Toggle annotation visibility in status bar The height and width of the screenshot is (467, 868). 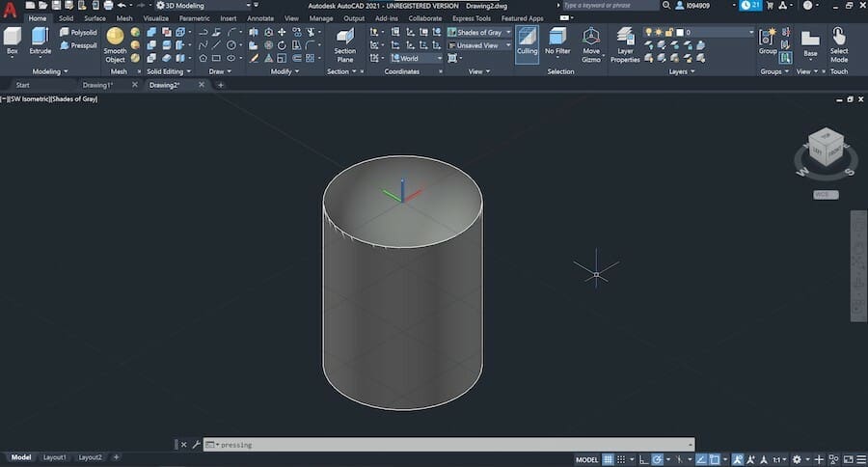click(x=738, y=459)
